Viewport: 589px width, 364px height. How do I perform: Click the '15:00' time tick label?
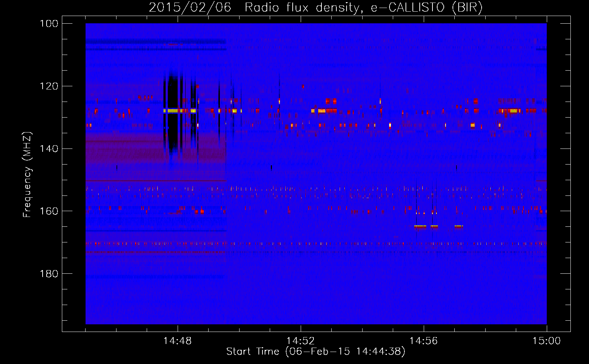coord(547,341)
